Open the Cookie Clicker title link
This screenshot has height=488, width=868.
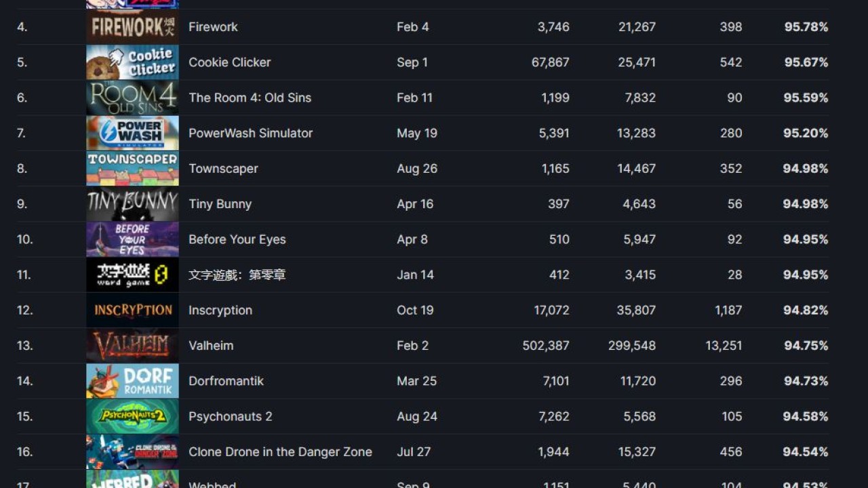coord(229,62)
